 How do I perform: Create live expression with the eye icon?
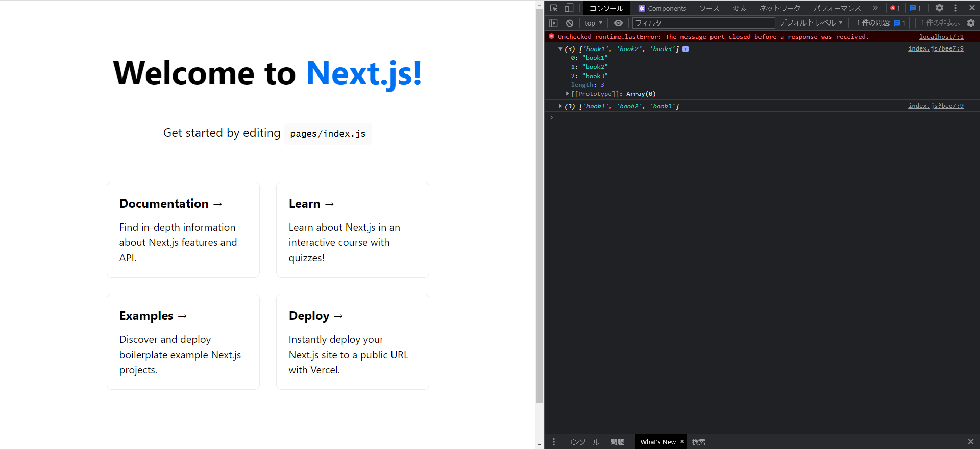[x=618, y=23]
